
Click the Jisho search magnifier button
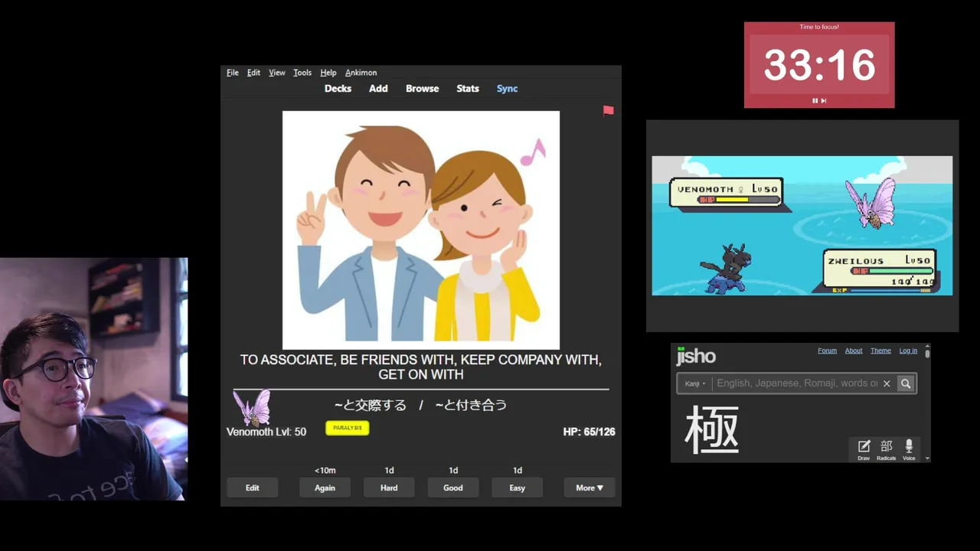(x=906, y=383)
